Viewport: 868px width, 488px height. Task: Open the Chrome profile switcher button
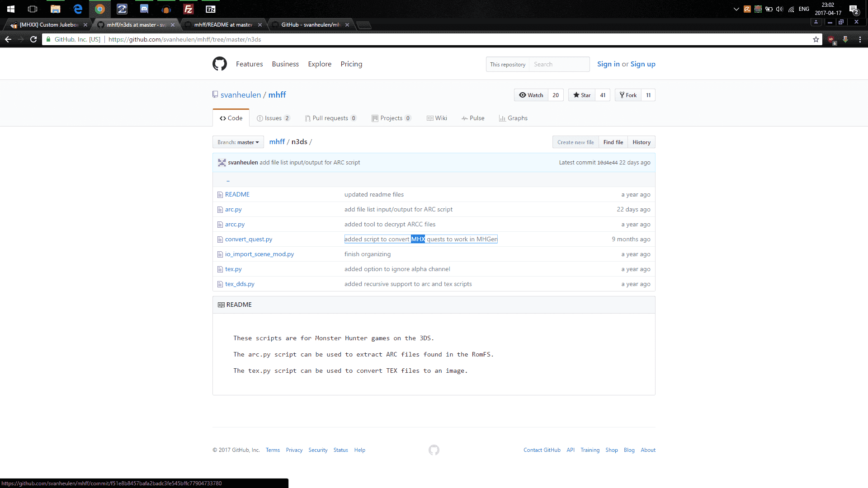pyautogui.click(x=816, y=22)
